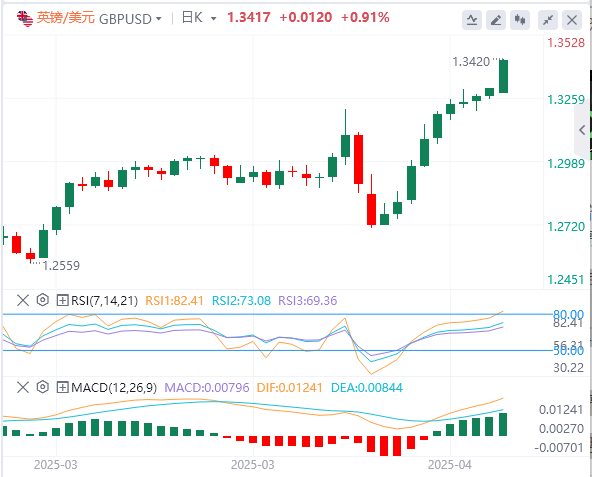Expand the right side panel arrow
The image size is (592, 477).
click(582, 130)
